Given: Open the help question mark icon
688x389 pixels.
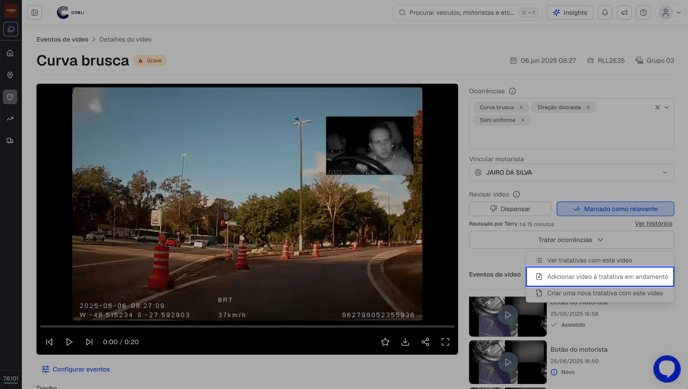Looking at the screenshot, I should [x=643, y=12].
